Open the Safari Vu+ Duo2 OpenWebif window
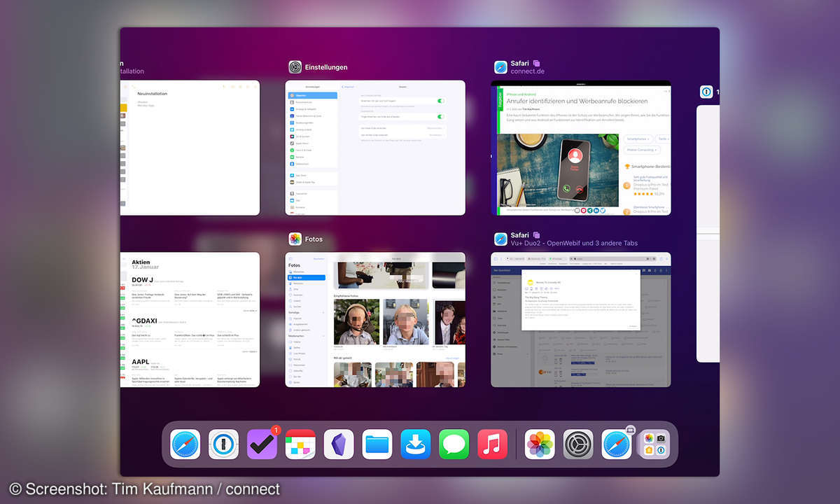This screenshot has width=840, height=504. pos(580,319)
